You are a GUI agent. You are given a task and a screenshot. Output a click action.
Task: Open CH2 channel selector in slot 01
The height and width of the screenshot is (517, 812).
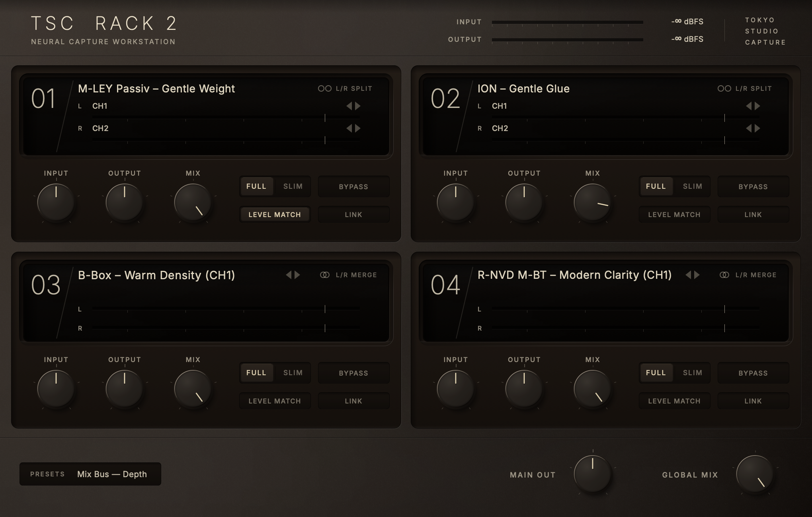pyautogui.click(x=100, y=128)
